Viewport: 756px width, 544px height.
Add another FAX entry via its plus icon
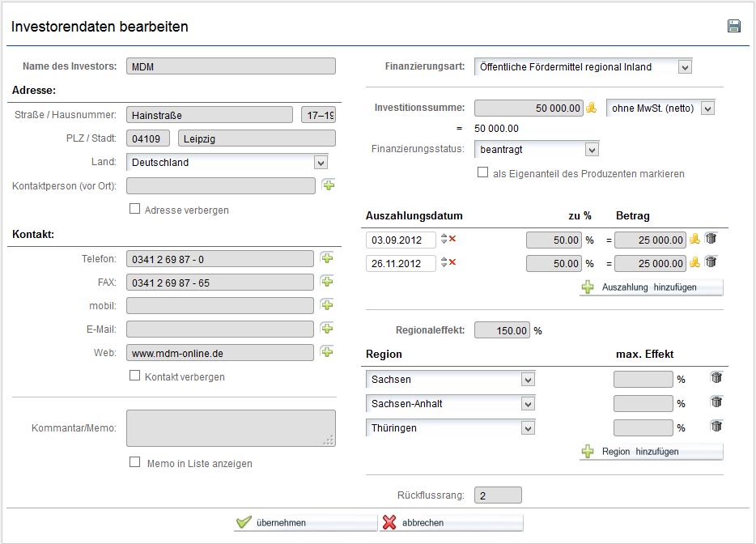pyautogui.click(x=327, y=282)
